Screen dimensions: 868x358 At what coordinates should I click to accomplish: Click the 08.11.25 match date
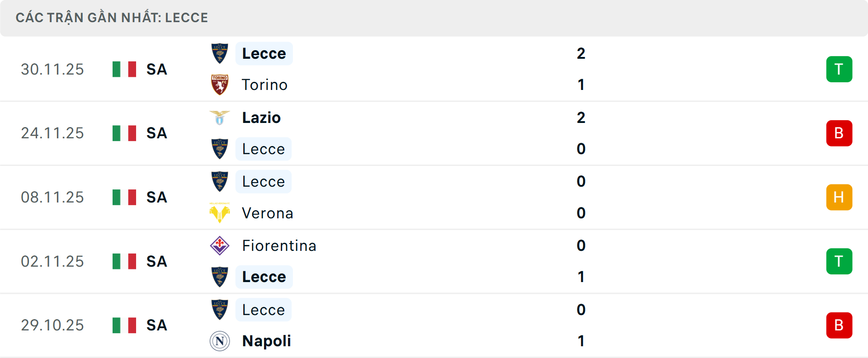(x=52, y=198)
